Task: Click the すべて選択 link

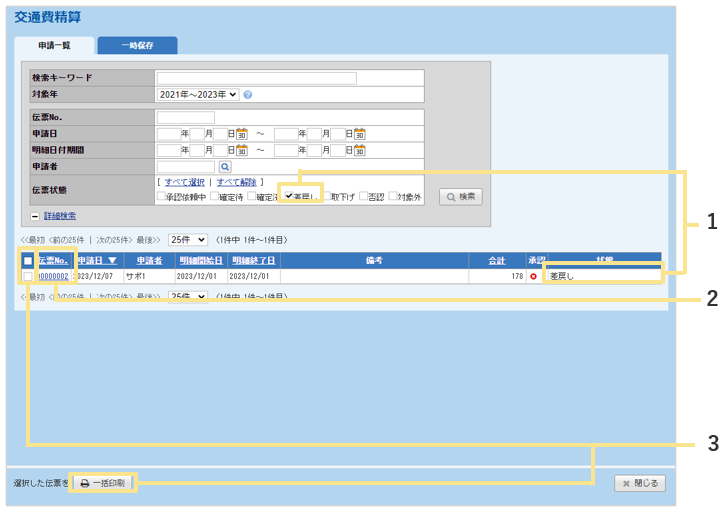Action: click(x=184, y=182)
